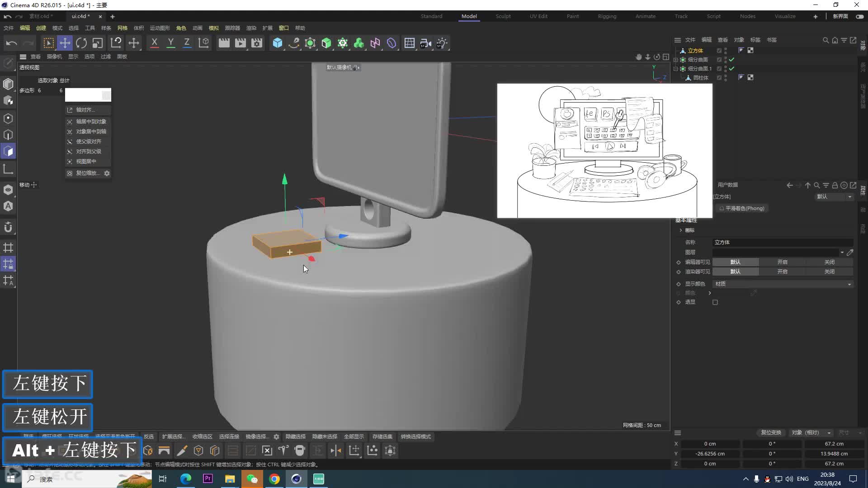Click 复位变换 button
Image resolution: width=868 pixels, height=488 pixels.
point(771,433)
